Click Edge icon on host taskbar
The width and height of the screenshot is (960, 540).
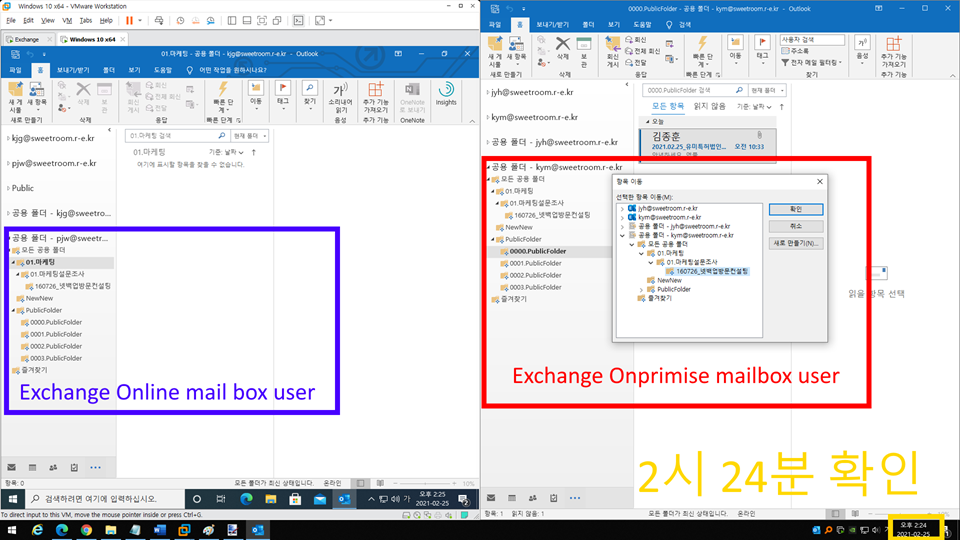click(62, 530)
